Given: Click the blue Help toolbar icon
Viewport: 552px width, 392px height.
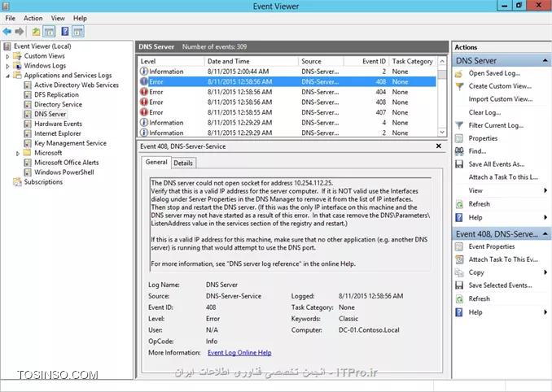Looking at the screenshot, I should 65,32.
